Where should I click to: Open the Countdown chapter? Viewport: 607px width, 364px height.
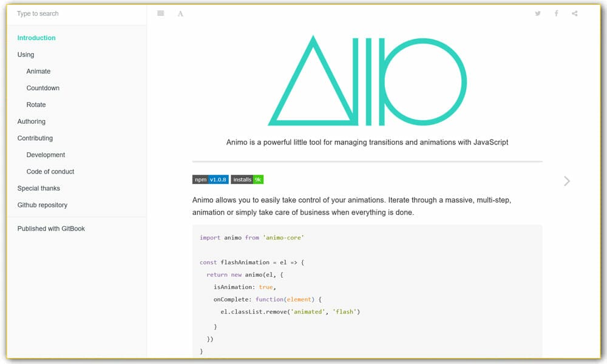coord(42,88)
